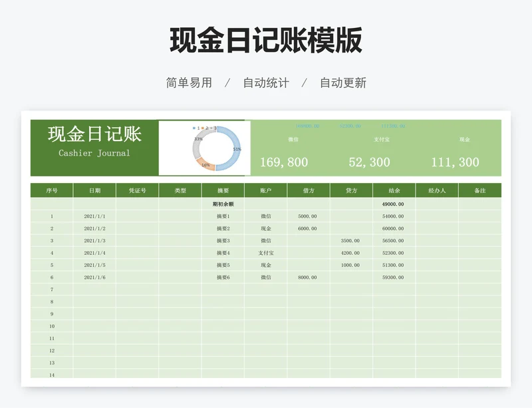
Task: Click the 摘要5 cell
Action: pos(223,265)
